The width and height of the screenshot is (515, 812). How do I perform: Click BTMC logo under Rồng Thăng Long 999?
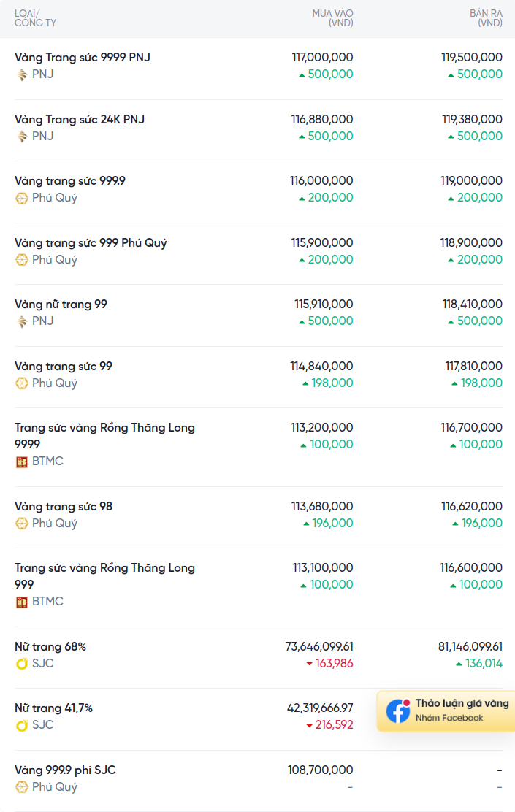pos(22,602)
